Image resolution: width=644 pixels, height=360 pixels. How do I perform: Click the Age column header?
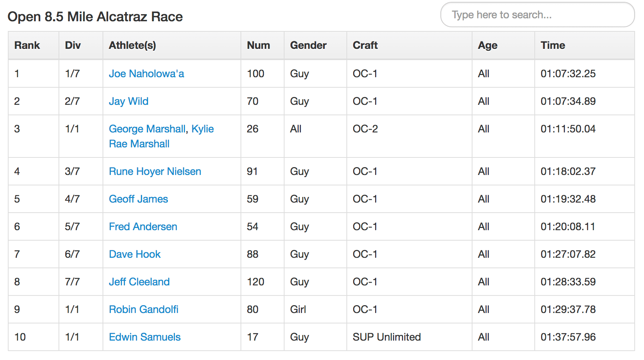click(x=488, y=46)
